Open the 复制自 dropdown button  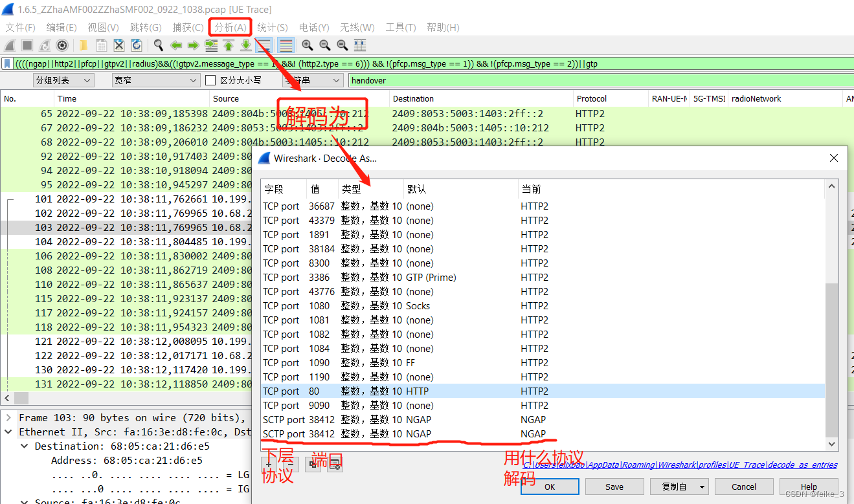point(679,487)
